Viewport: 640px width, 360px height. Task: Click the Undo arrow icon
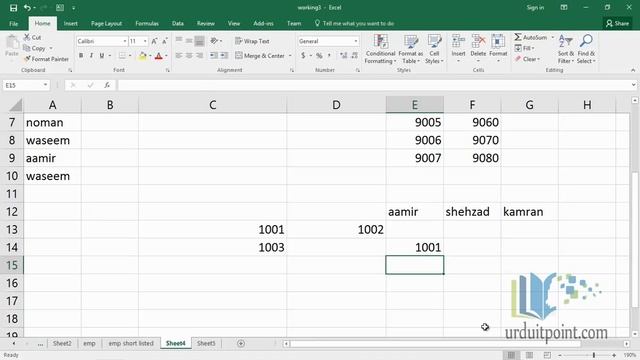[x=27, y=8]
